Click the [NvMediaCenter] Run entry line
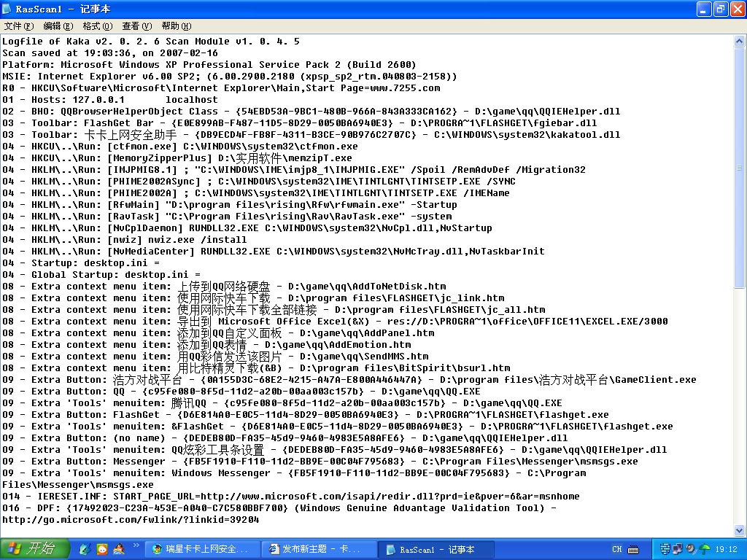The height and width of the screenshot is (560, 747). coord(274,252)
